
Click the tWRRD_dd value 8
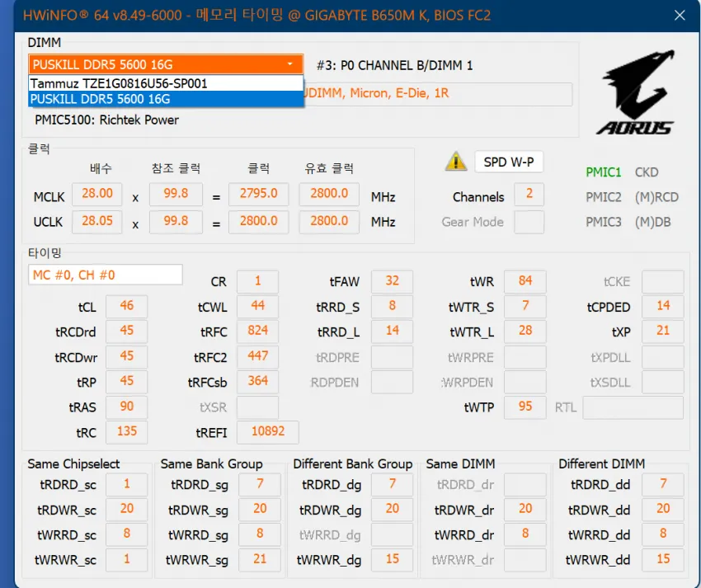663,534
